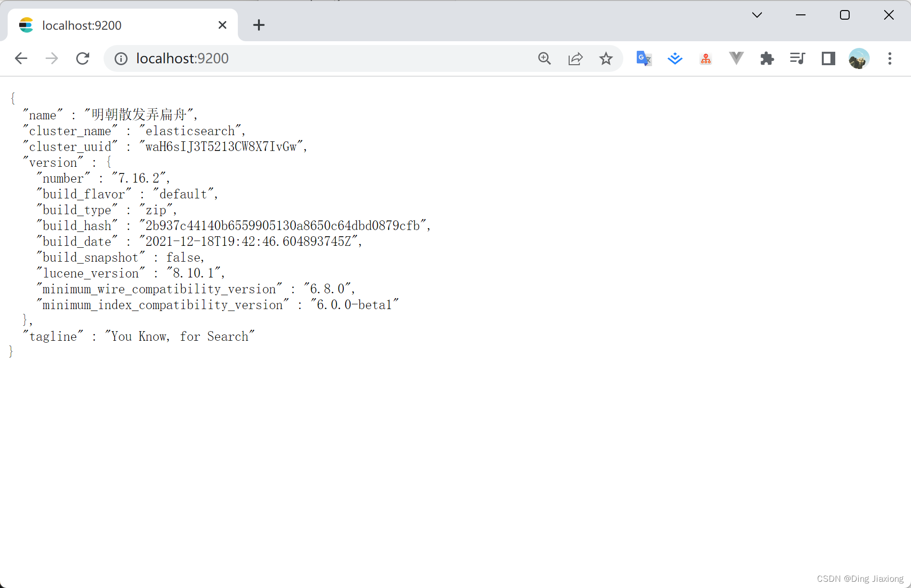This screenshot has width=911, height=588.
Task: Open the red sitemap extension icon
Action: pyautogui.click(x=706, y=58)
